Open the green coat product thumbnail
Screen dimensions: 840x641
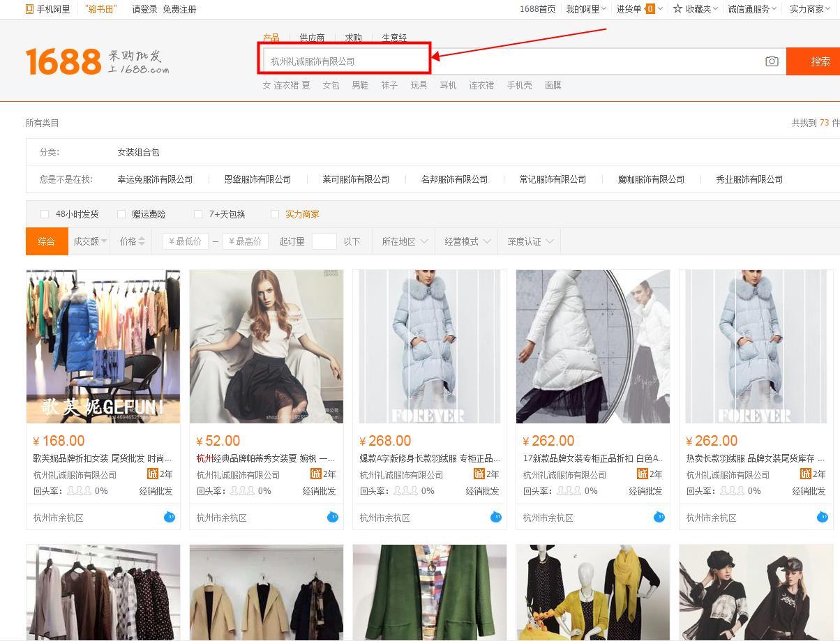click(x=430, y=593)
